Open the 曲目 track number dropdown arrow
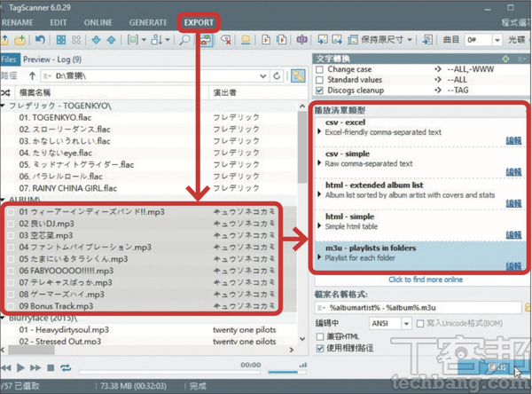The height and width of the screenshot is (394, 532). click(497, 40)
